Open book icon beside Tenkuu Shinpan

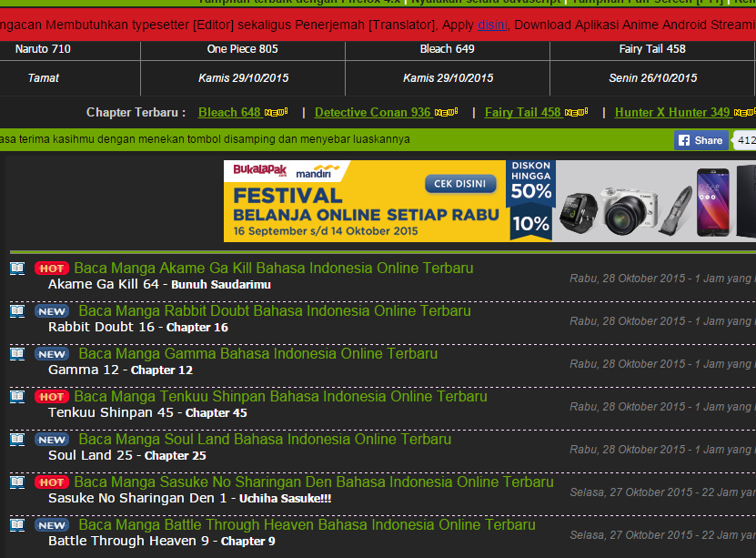point(17,397)
